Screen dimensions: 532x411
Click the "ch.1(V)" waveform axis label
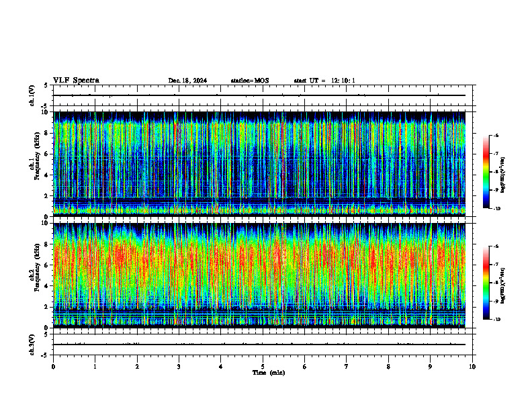coord(32,95)
